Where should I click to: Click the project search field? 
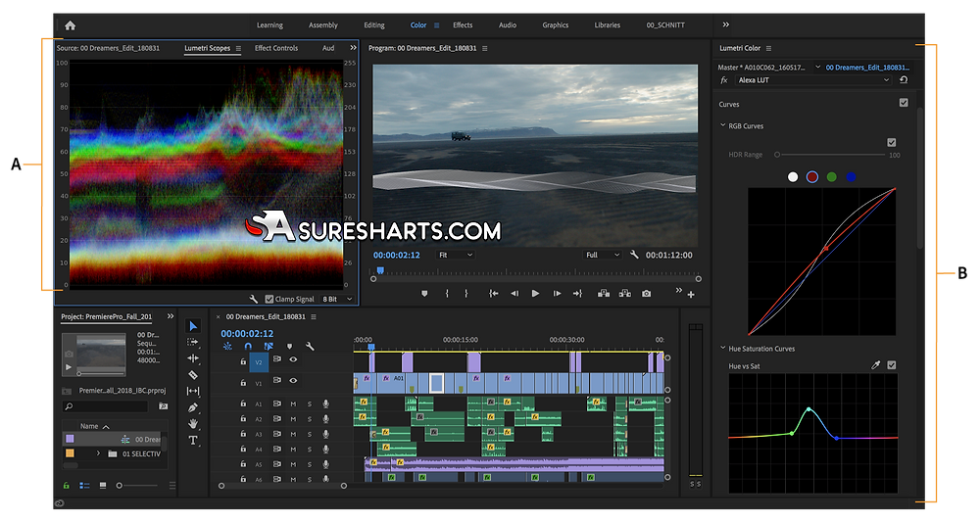105,405
